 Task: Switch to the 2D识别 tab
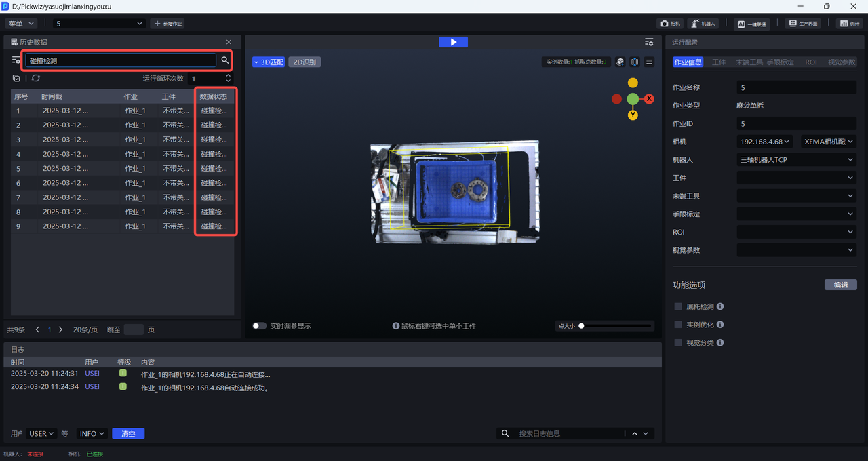304,62
